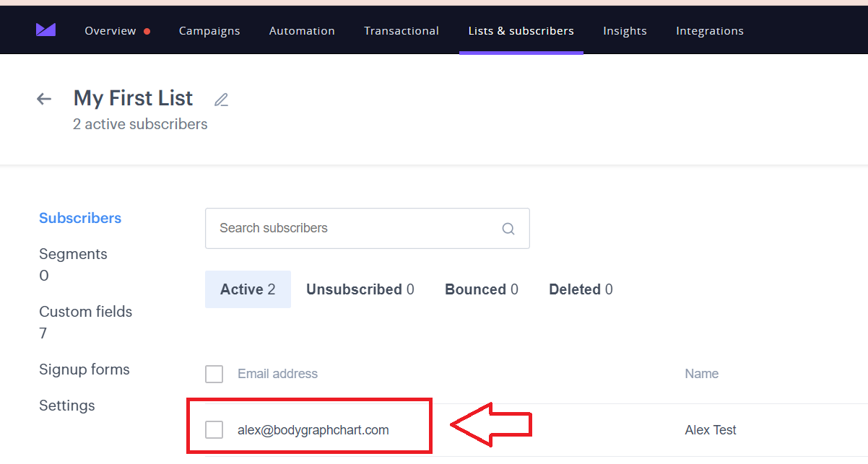Open subscriber alex@bodygraphchart.com
This screenshot has height=464, width=868.
tap(313, 430)
